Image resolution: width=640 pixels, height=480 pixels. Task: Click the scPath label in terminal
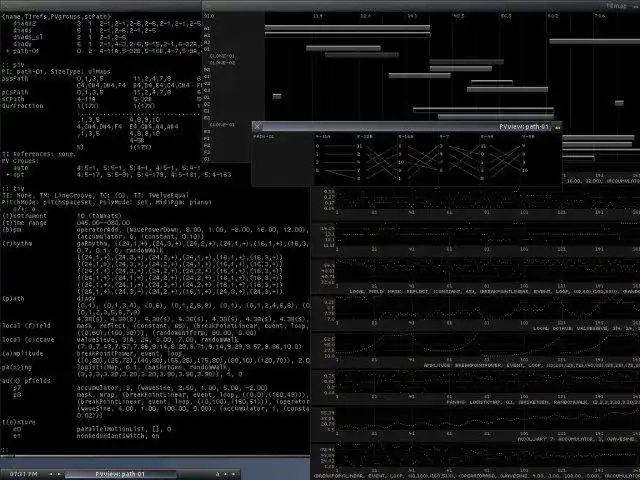[13, 99]
